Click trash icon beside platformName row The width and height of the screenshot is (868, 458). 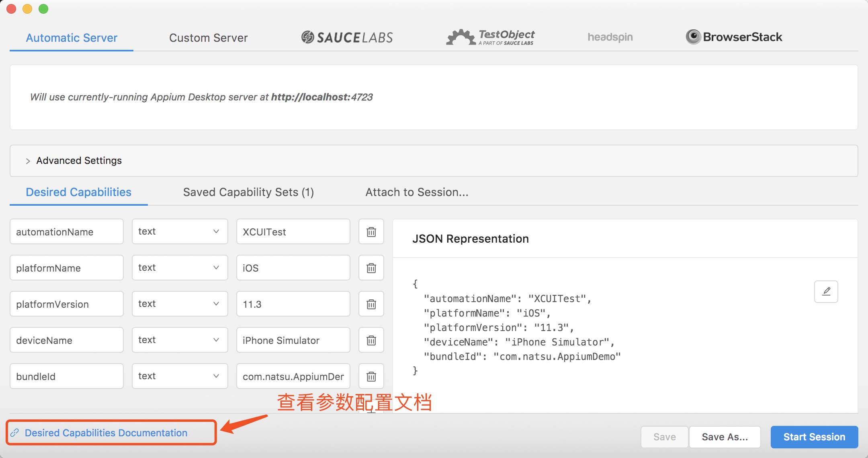371,268
